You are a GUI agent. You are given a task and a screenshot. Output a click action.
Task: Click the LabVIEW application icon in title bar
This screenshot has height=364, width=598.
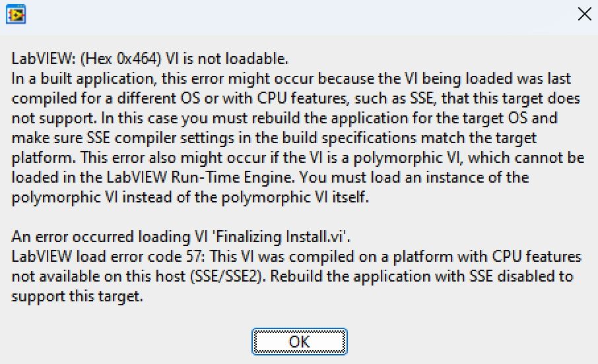point(16,15)
